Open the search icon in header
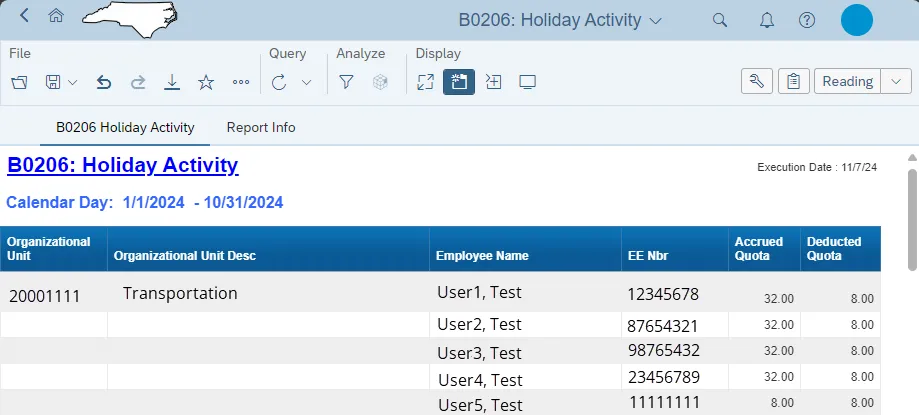 719,20
